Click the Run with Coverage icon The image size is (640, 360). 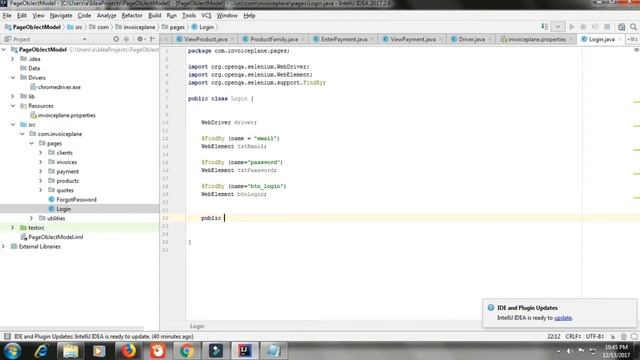[x=595, y=27]
